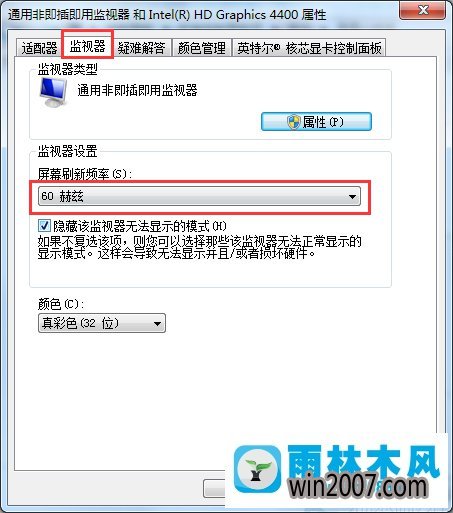Click the 隐藏该监视器无法显示的模式(H) label text
The height and width of the screenshot is (513, 453).
pos(140,226)
